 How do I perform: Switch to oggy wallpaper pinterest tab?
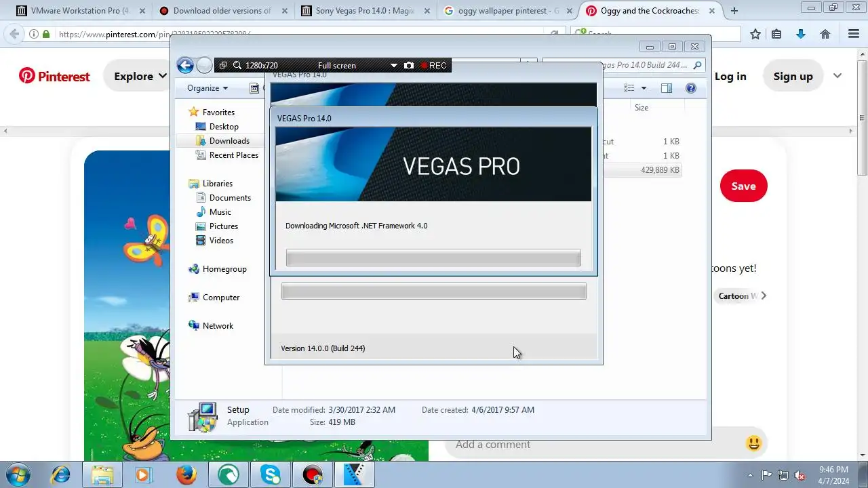[508, 11]
